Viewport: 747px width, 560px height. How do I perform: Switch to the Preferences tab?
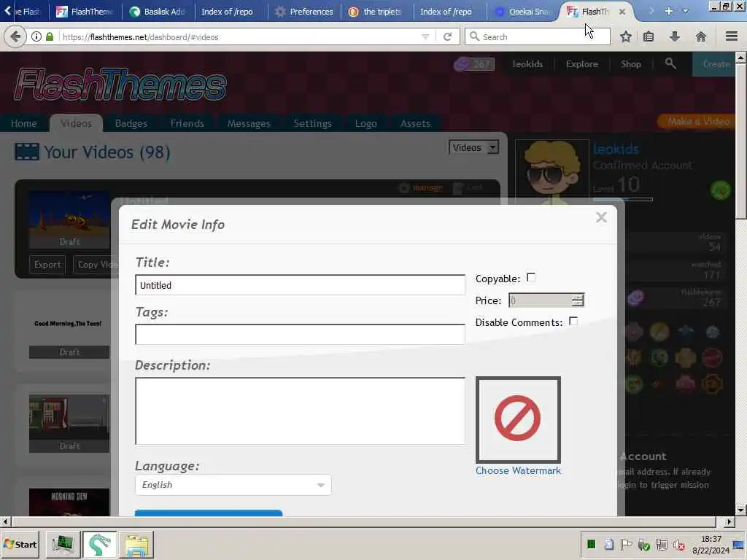tap(304, 12)
